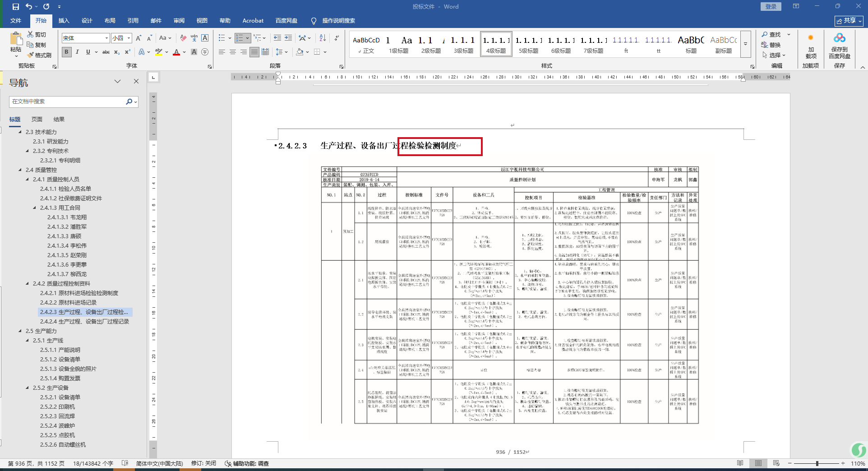Collapse the 2.5.1 生产线 heading
Screen dimensions: 868x471
click(27, 341)
